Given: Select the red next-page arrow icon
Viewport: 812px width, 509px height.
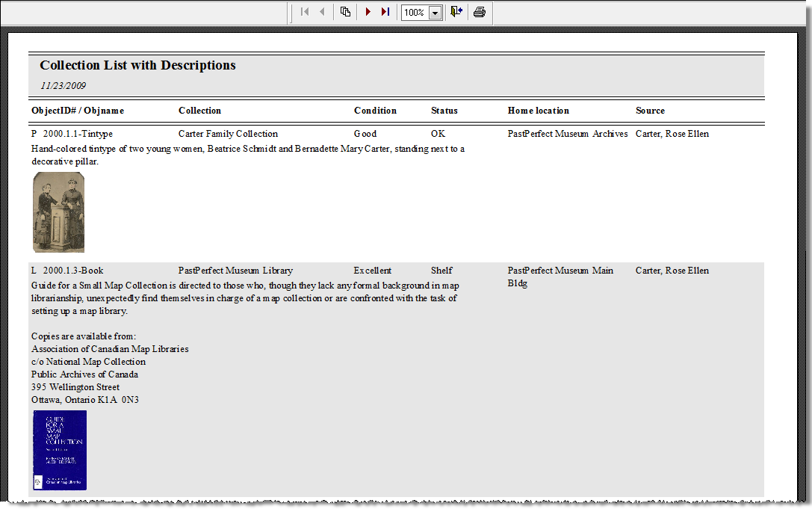Looking at the screenshot, I should click(368, 11).
